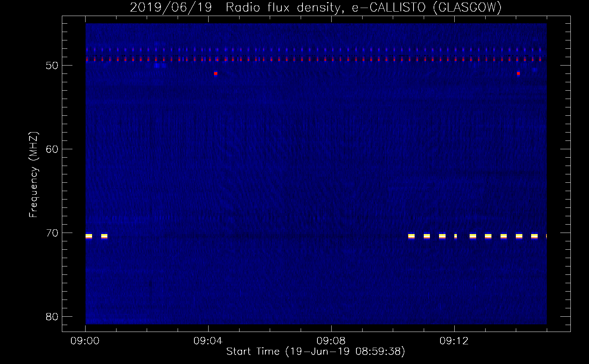Image resolution: width=589 pixels, height=364 pixels.
Task: Click the 09:12 time tick label
Action: point(454,341)
